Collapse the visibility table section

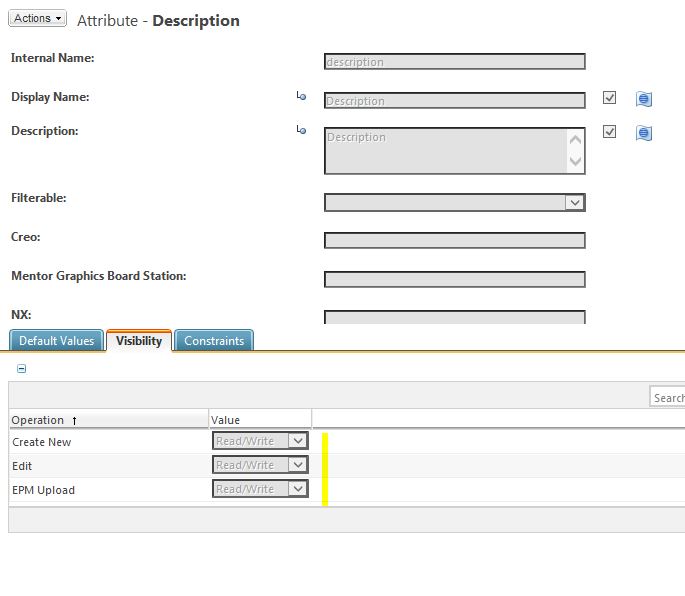pos(21,369)
